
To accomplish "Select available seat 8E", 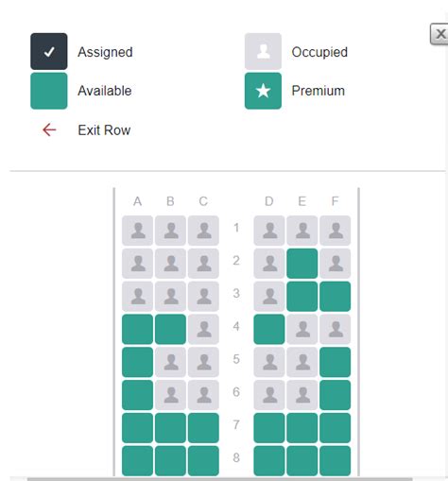I will click(x=302, y=460).
